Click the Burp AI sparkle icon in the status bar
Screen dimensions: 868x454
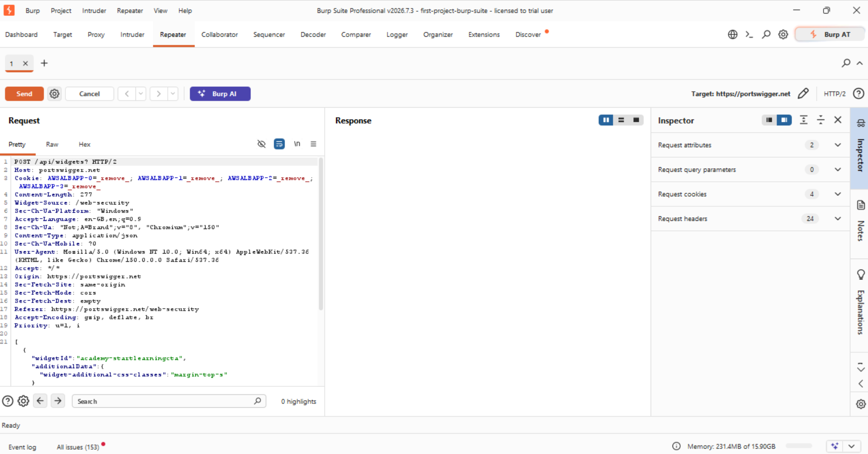[835, 446]
